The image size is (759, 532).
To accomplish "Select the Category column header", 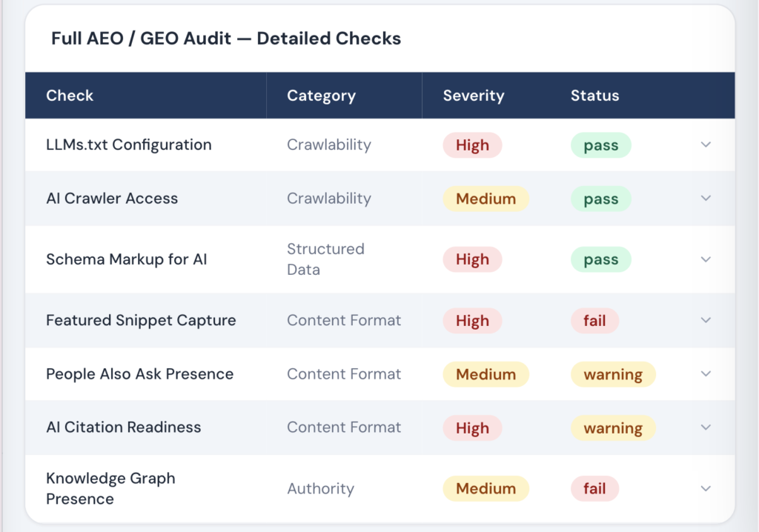I will click(x=321, y=95).
